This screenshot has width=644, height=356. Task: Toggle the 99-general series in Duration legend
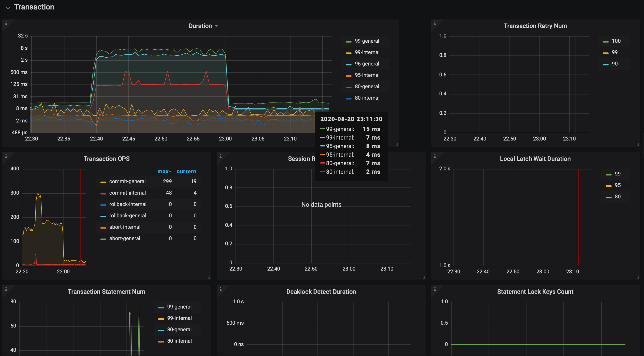[x=367, y=41]
